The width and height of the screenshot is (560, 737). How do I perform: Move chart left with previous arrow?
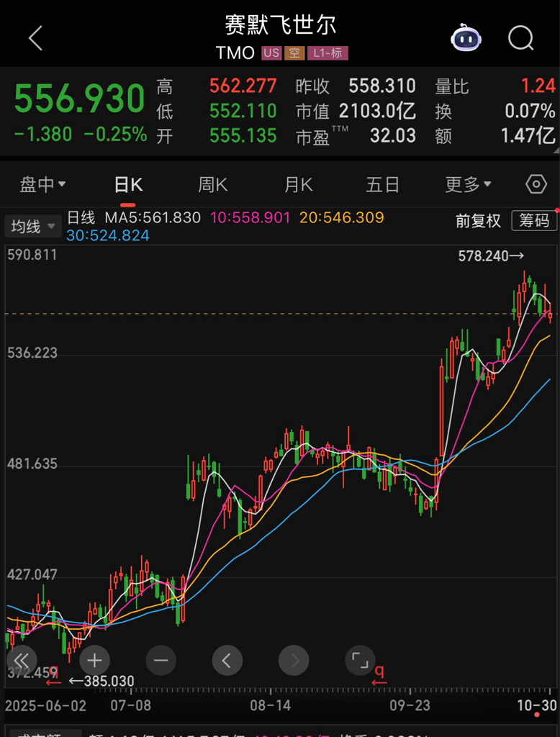pyautogui.click(x=227, y=661)
